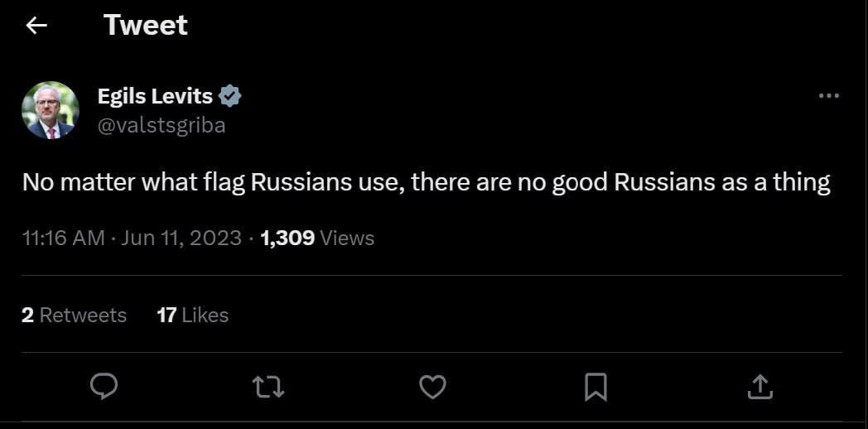Click the Egils Levits display name
This screenshot has height=429, width=868.
(x=155, y=96)
